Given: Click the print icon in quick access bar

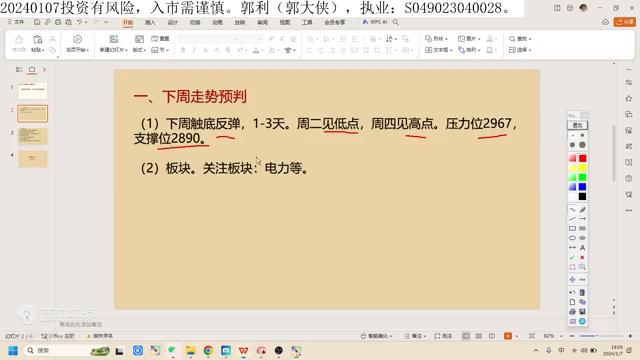Looking at the screenshot, I should (58, 22).
